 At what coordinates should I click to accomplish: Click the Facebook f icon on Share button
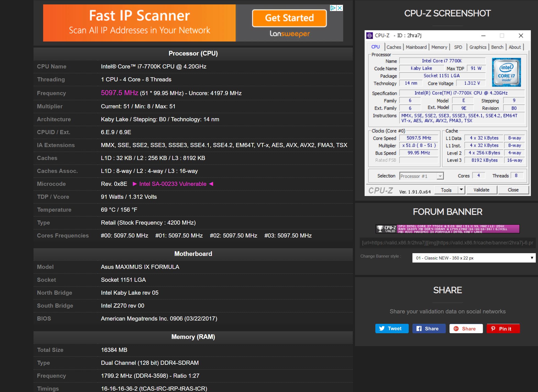pyautogui.click(x=419, y=328)
